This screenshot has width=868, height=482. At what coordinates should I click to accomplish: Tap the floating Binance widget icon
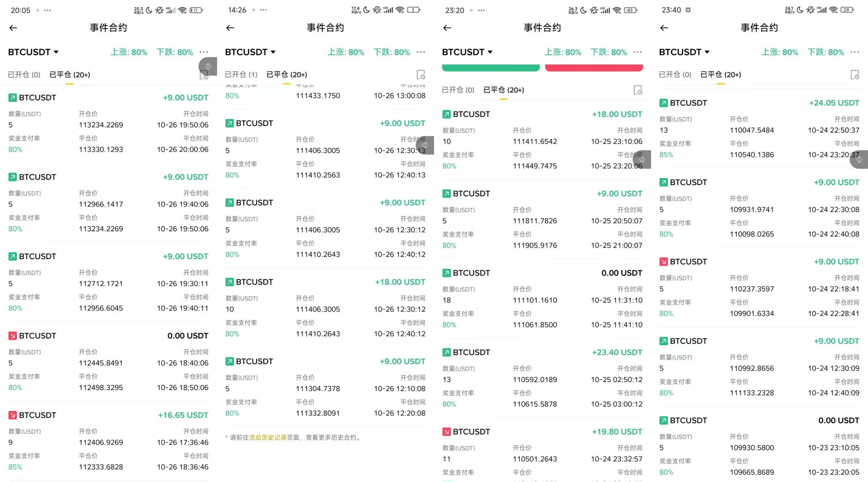click(208, 66)
